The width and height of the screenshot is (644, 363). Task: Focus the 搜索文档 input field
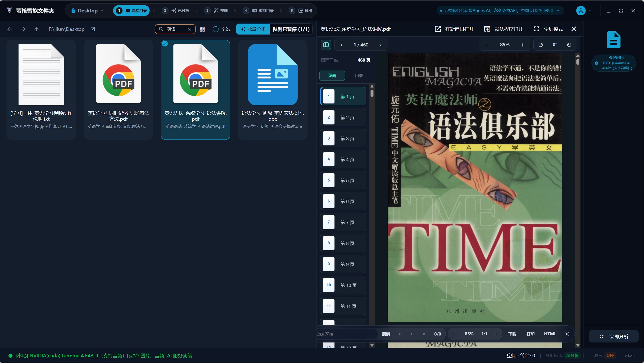point(347,334)
